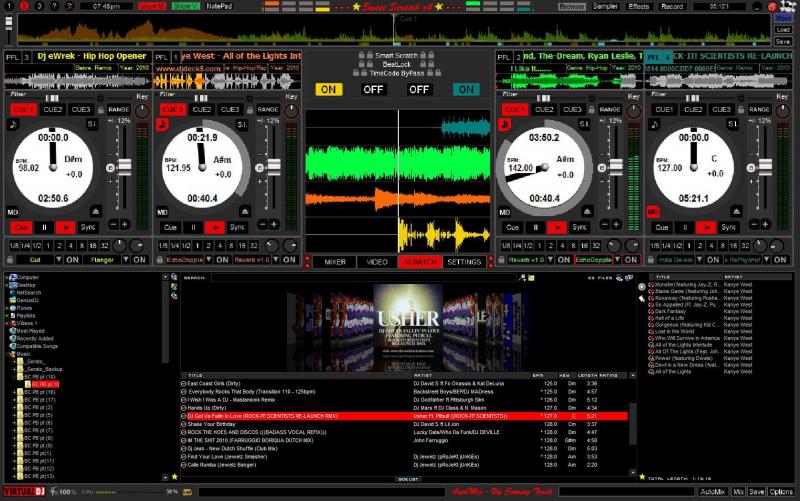Screen dimensions: 800x501
Task: Click CUE2 on Hip Hop Opener deck
Action: pos(53,110)
